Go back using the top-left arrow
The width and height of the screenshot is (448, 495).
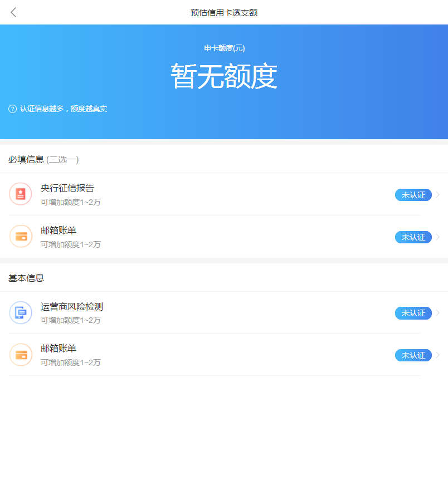tap(13, 12)
